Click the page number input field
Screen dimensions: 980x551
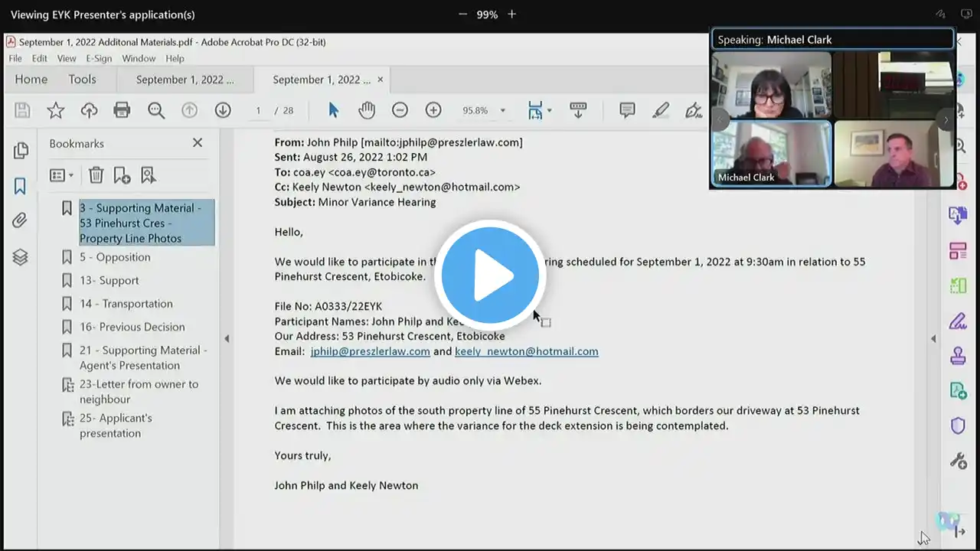click(x=258, y=111)
